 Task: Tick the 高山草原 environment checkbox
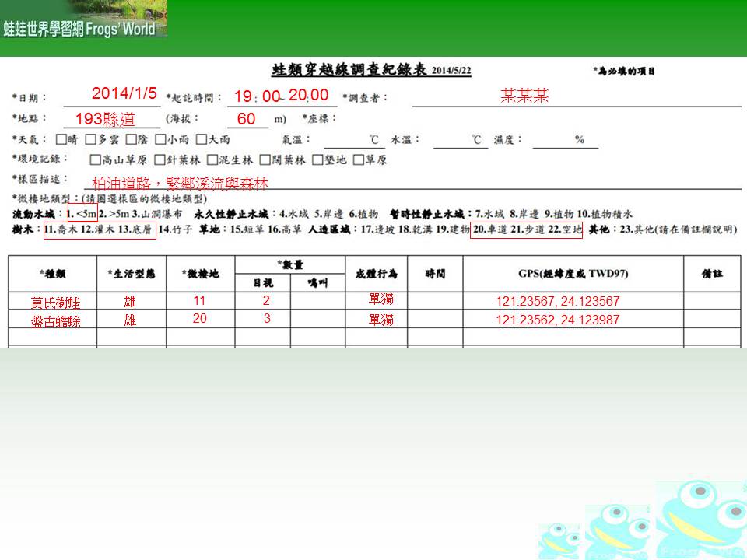96,160
